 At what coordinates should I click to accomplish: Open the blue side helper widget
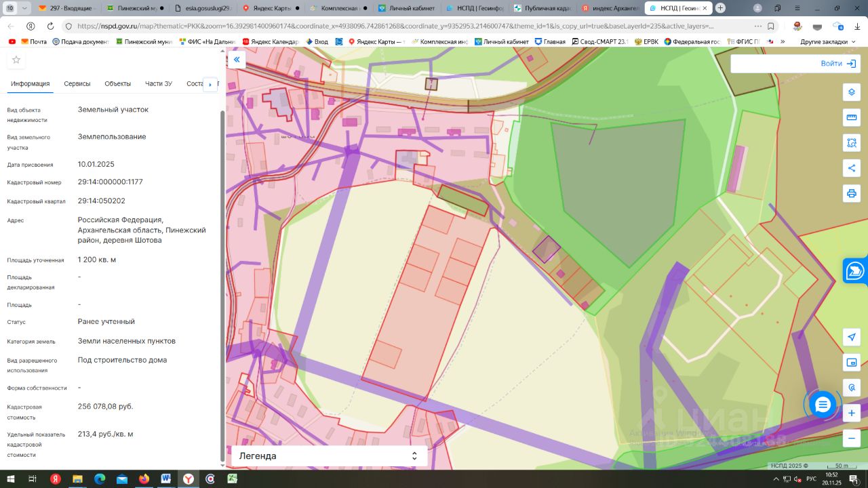[x=855, y=270]
